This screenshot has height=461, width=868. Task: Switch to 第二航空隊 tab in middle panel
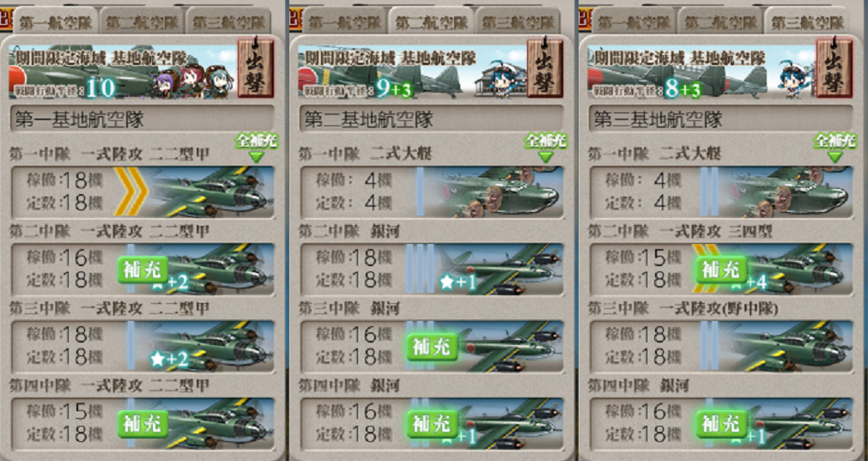(432, 22)
